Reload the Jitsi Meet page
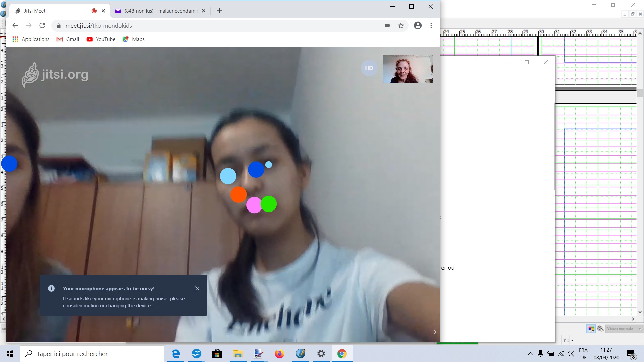This screenshot has height=362, width=644. pos(42,26)
